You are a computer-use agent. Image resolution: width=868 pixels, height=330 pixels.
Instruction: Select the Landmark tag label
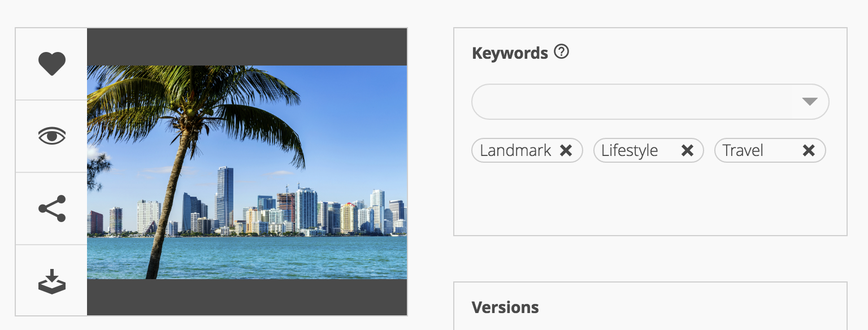tap(515, 150)
